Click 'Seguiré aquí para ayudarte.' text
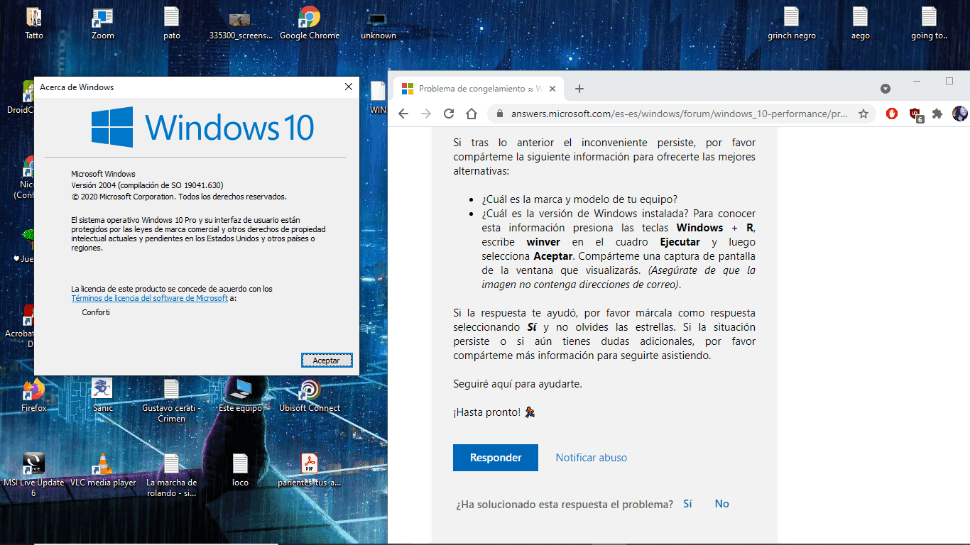This screenshot has height=545, width=970. tap(517, 384)
